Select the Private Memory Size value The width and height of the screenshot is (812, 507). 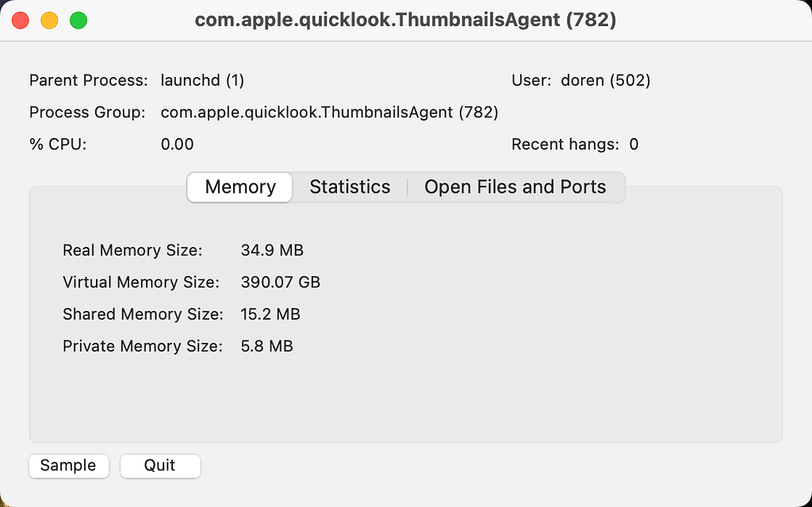click(266, 346)
